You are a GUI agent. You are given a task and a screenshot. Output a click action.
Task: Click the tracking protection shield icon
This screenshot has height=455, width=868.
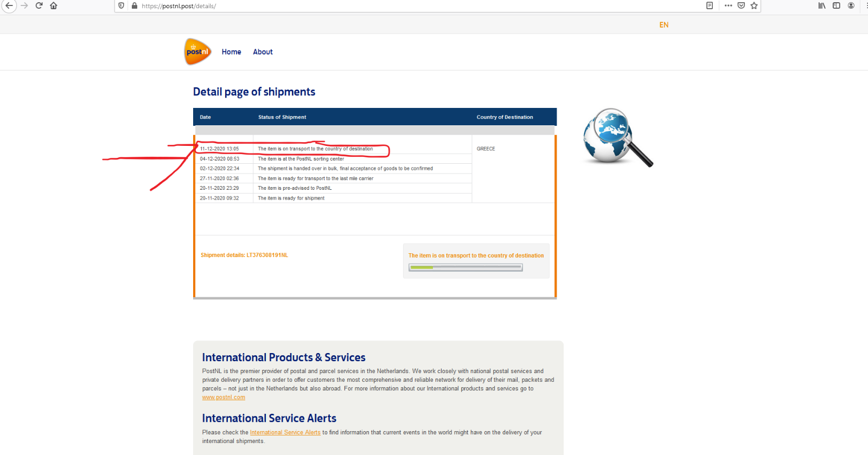(x=121, y=5)
